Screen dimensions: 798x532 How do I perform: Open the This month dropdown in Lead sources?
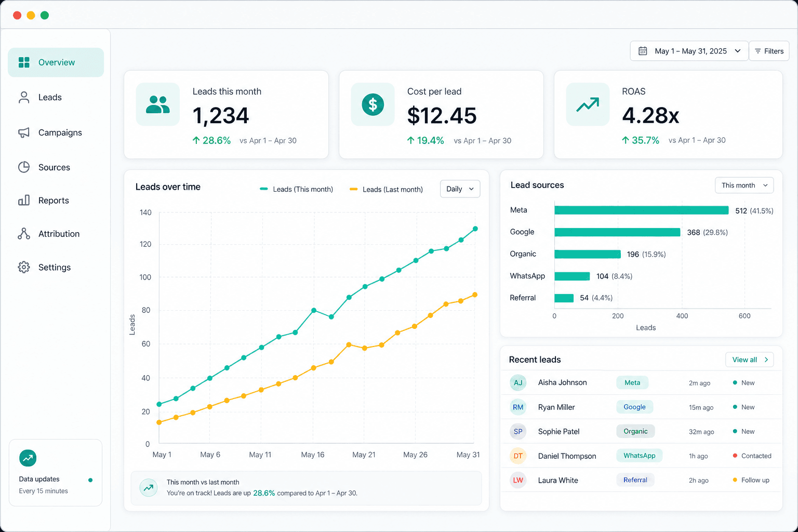coord(744,185)
